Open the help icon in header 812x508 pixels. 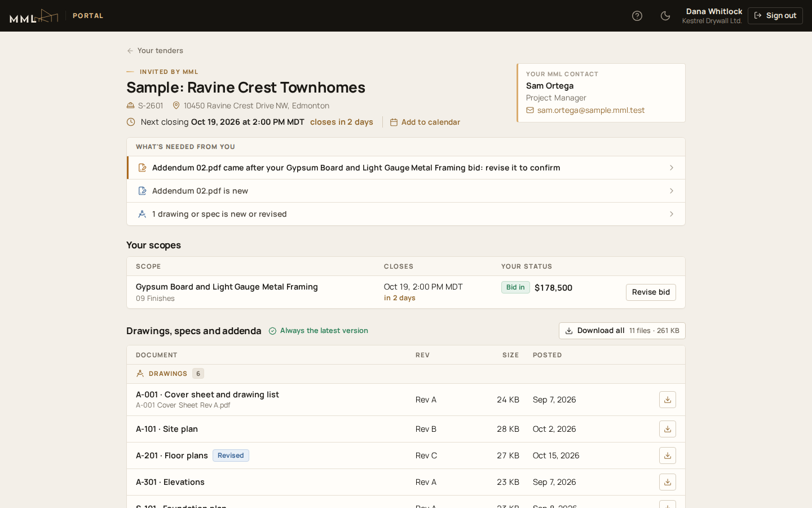637,16
